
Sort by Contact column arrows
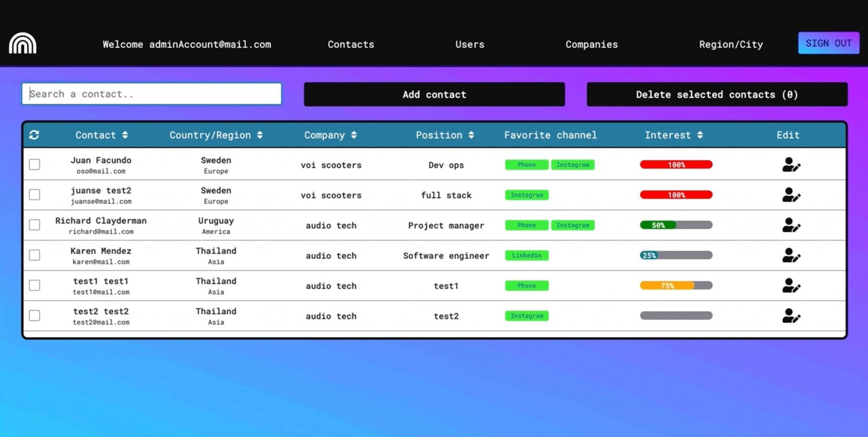pos(125,135)
